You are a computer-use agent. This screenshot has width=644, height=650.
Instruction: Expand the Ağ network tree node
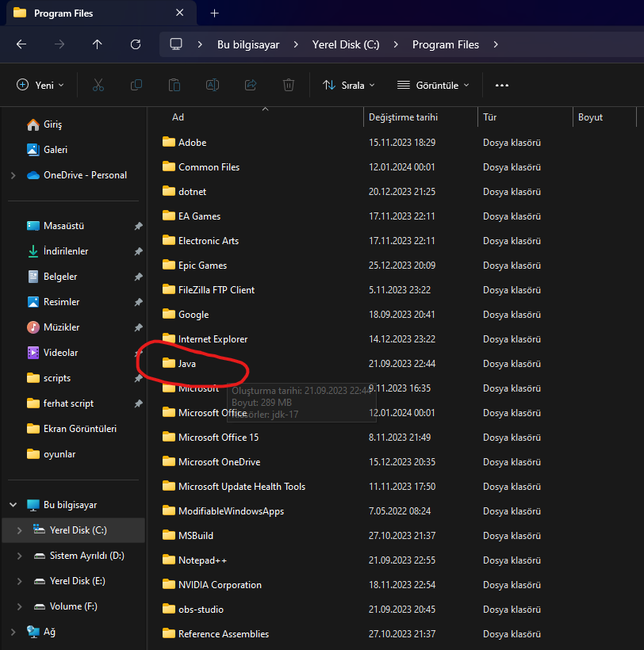pyautogui.click(x=13, y=632)
